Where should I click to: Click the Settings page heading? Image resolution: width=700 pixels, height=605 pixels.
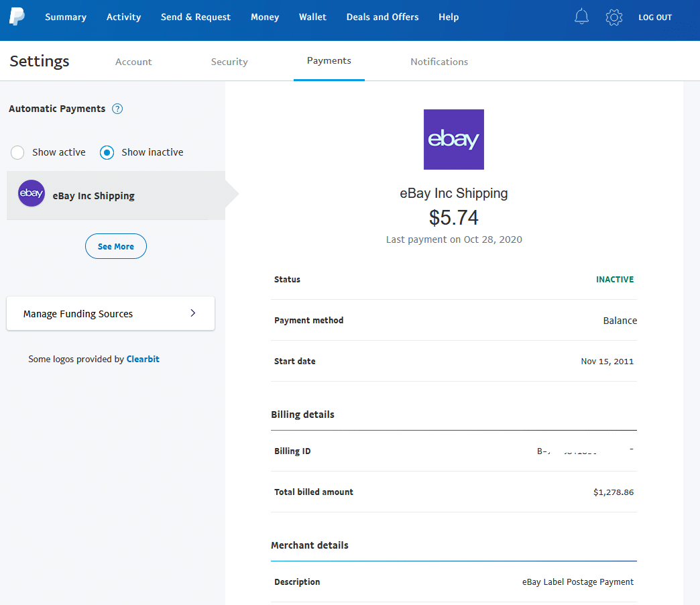click(40, 61)
